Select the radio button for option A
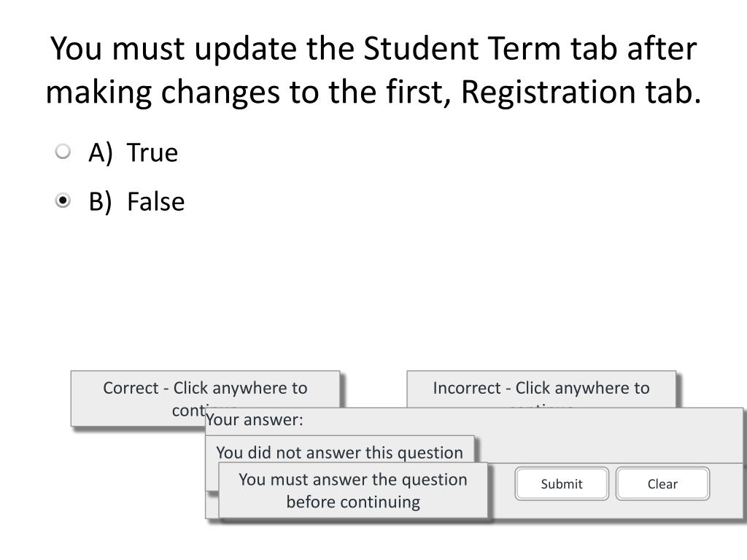This screenshot has width=747, height=560. tap(63, 152)
